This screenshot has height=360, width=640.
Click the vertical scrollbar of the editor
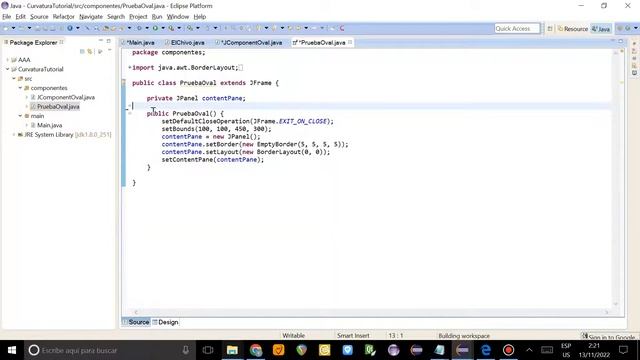click(x=616, y=178)
